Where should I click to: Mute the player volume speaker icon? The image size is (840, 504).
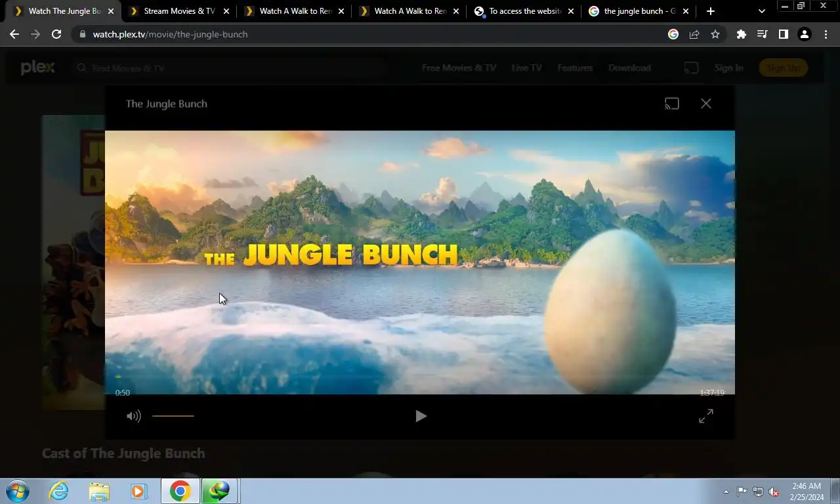coord(134,416)
